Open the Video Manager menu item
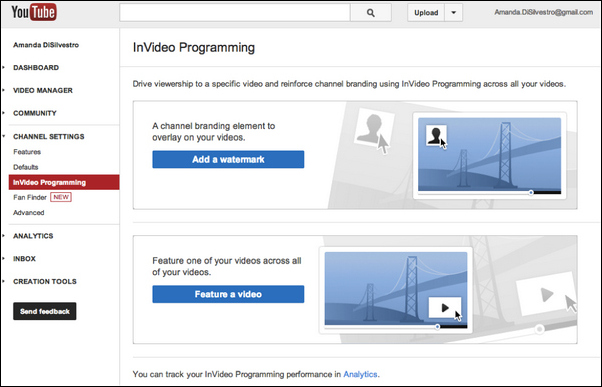602x387 pixels. (43, 91)
